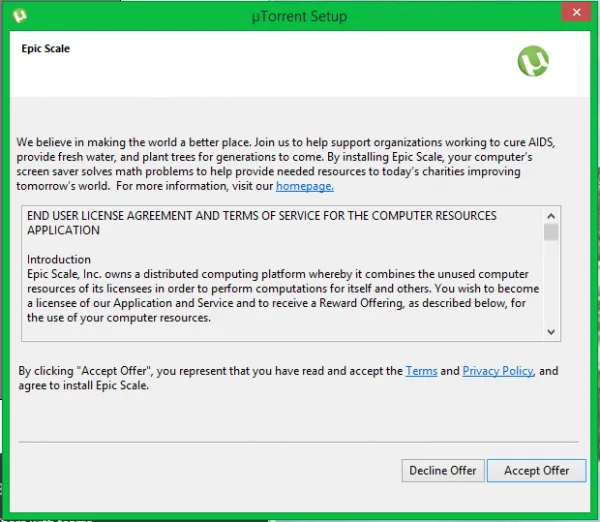Image resolution: width=600 pixels, height=522 pixels.
Task: Open the Terms link
Action: [421, 371]
